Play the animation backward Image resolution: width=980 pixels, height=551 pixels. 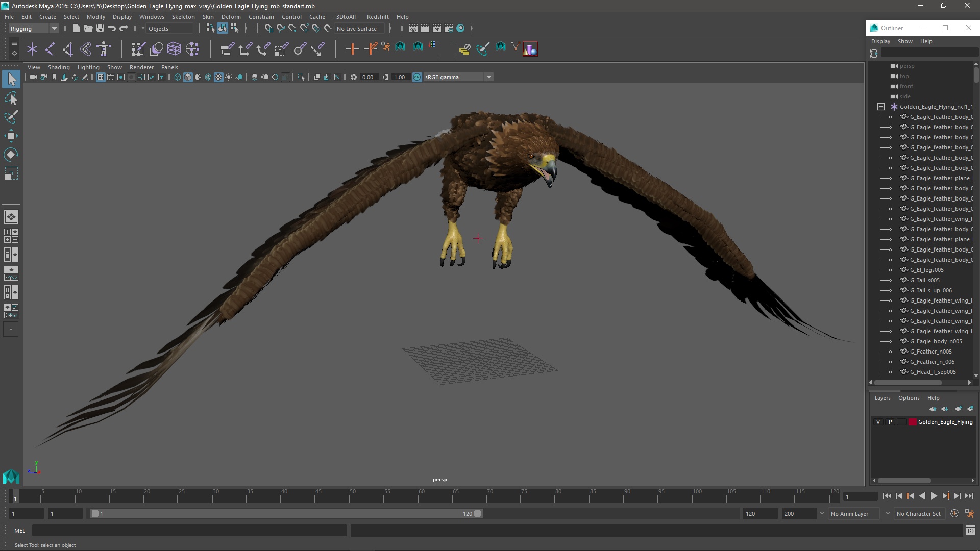[922, 496]
